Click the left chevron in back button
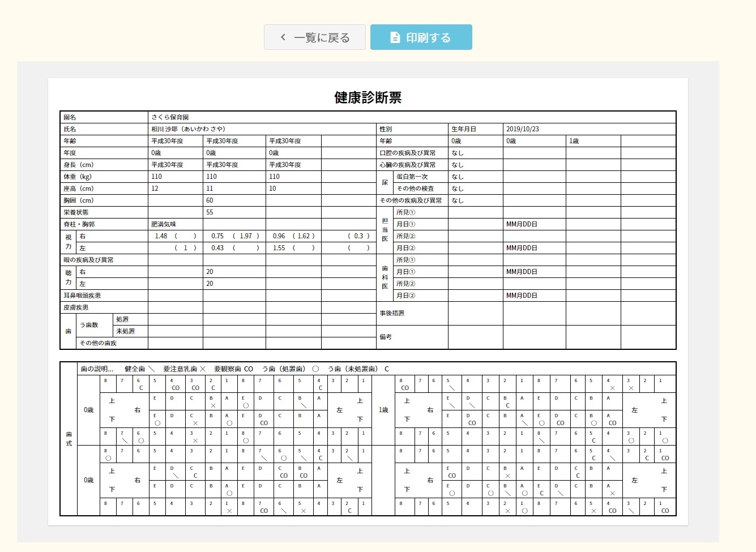Image resolution: width=756 pixels, height=552 pixels. [283, 37]
